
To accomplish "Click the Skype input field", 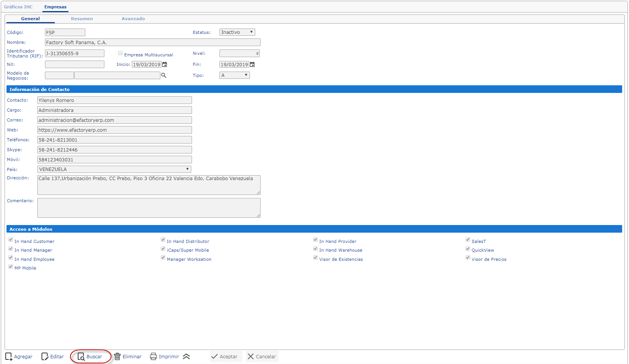I will click(x=115, y=150).
